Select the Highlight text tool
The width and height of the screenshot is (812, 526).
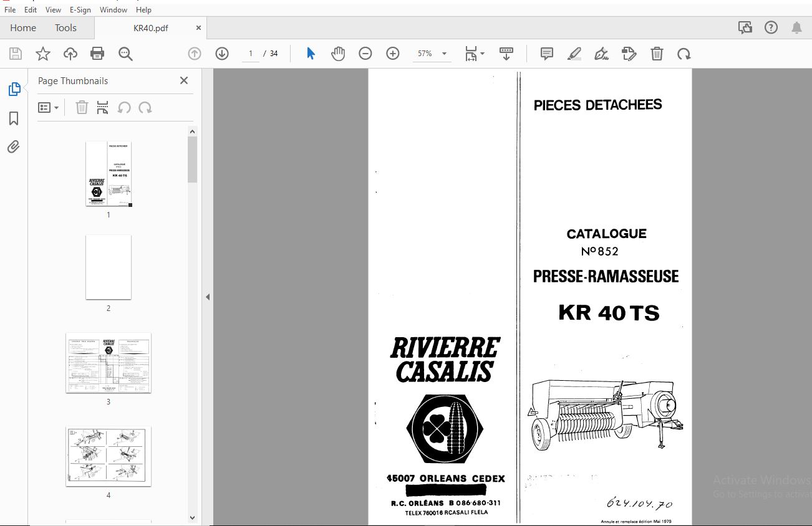coord(574,54)
